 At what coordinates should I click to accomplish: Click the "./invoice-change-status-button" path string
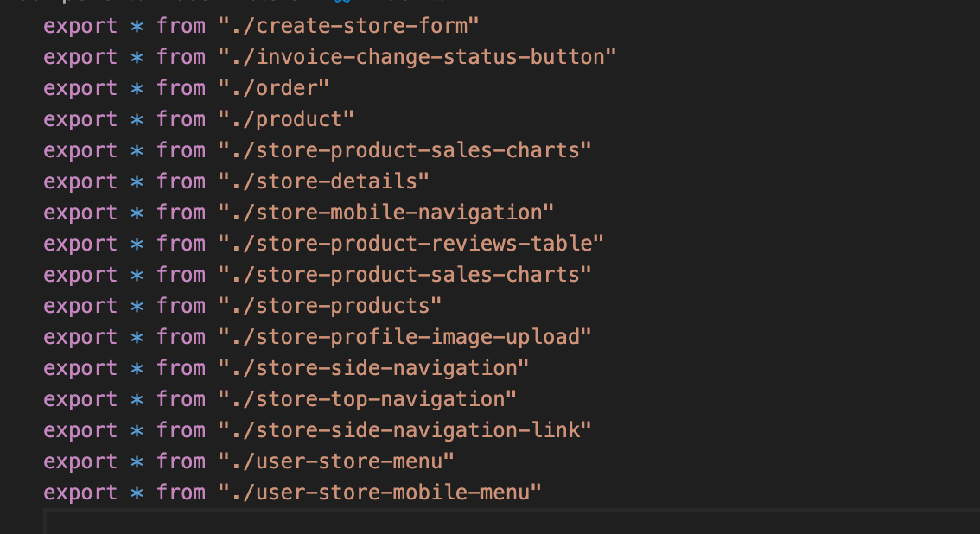pyautogui.click(x=417, y=57)
